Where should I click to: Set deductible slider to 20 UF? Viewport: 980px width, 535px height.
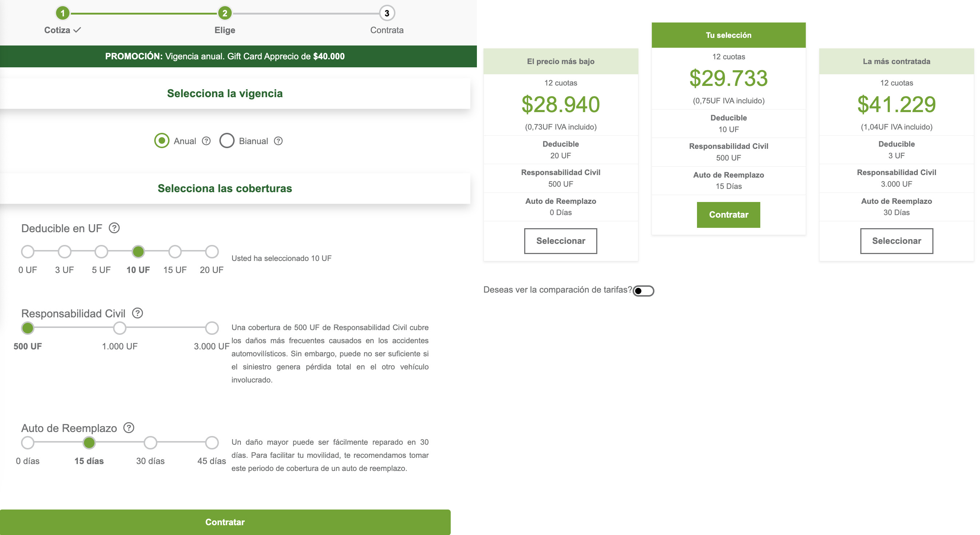211,251
